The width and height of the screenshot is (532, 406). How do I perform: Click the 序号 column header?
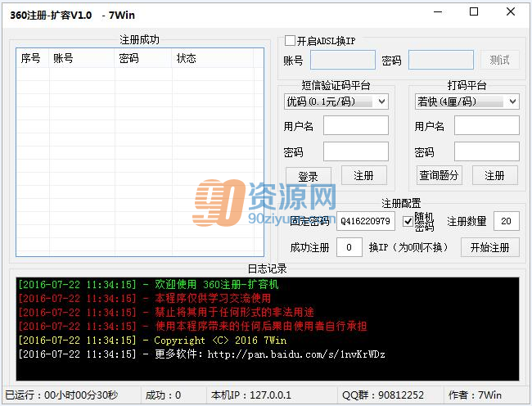click(x=33, y=58)
